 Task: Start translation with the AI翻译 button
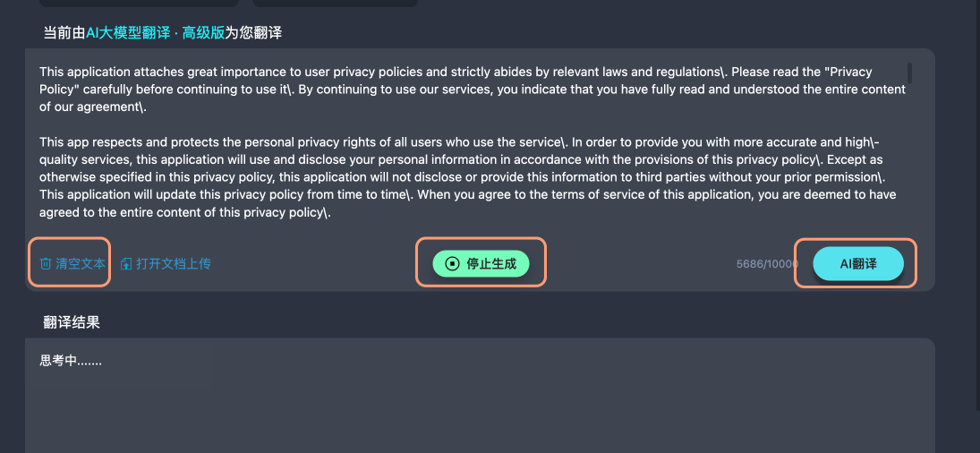(x=858, y=264)
